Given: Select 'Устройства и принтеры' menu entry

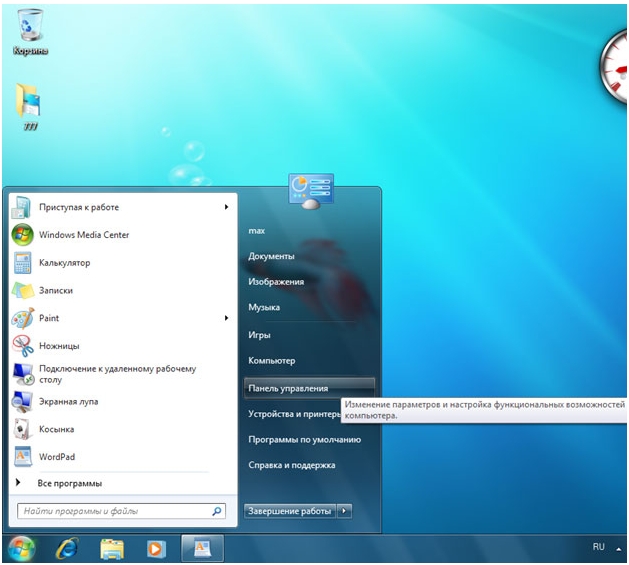Looking at the screenshot, I should (295, 414).
